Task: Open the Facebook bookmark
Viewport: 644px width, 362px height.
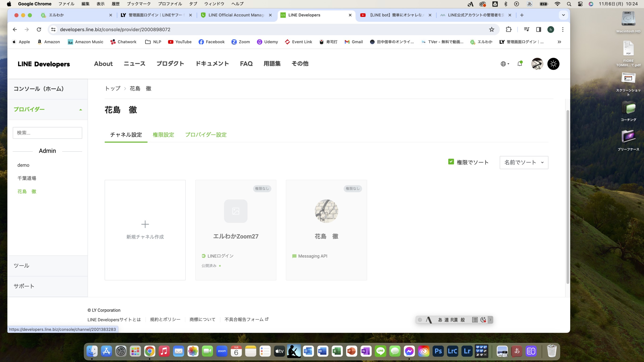Action: click(212, 42)
